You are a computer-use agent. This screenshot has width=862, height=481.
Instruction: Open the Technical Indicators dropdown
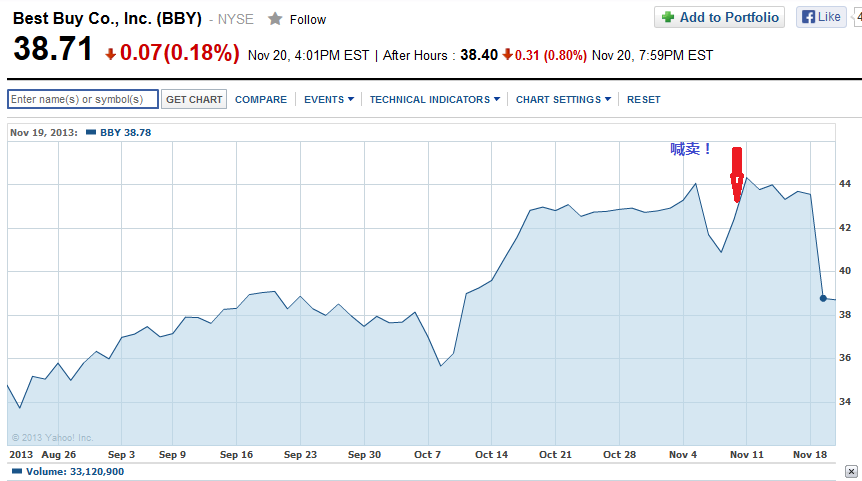pos(435,99)
